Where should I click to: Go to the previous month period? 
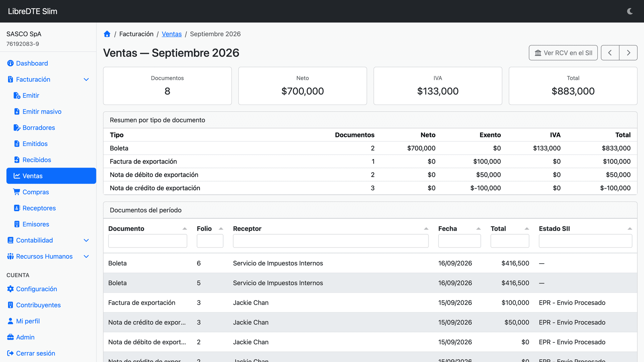pos(610,53)
